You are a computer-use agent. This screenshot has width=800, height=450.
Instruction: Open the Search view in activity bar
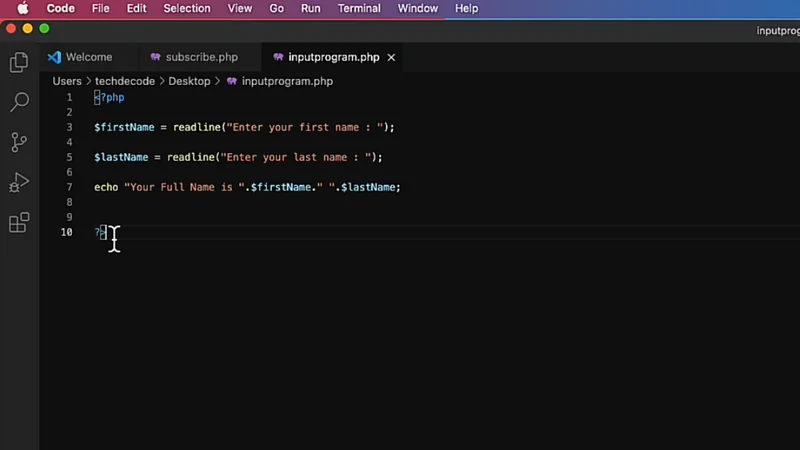click(x=18, y=102)
